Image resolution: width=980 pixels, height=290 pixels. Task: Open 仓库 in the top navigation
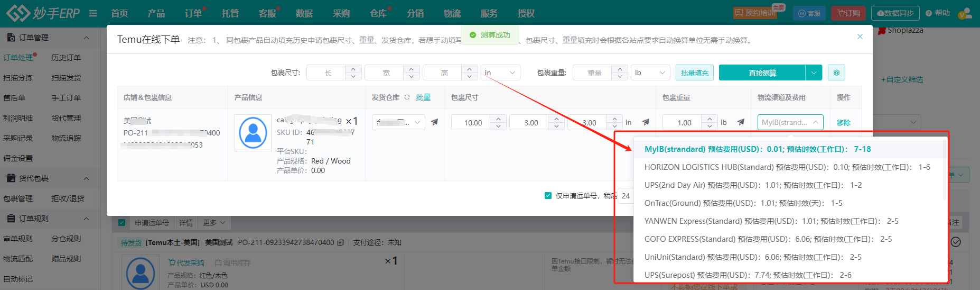pyautogui.click(x=378, y=13)
